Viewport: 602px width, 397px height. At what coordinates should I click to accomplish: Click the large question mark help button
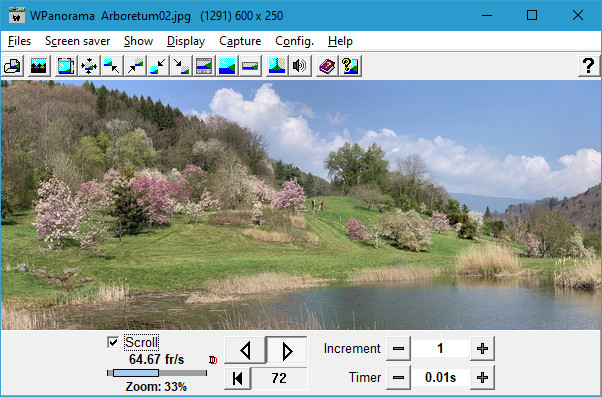(589, 66)
